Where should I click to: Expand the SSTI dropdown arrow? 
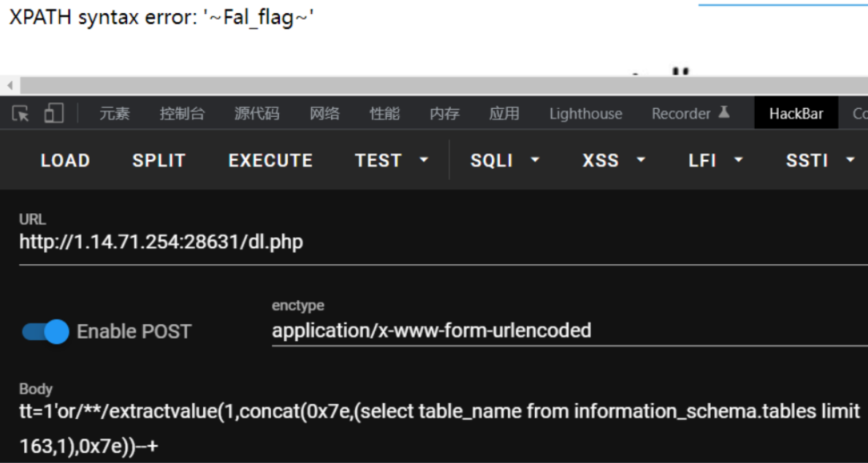pos(851,161)
